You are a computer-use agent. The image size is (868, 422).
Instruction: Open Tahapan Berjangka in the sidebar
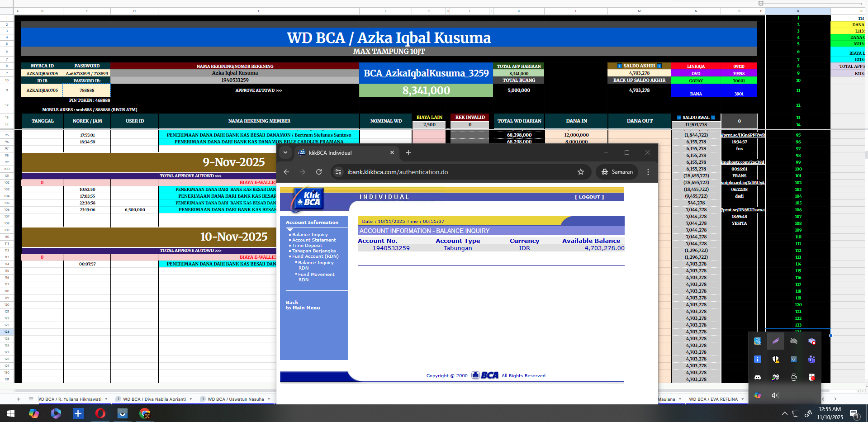pos(314,251)
